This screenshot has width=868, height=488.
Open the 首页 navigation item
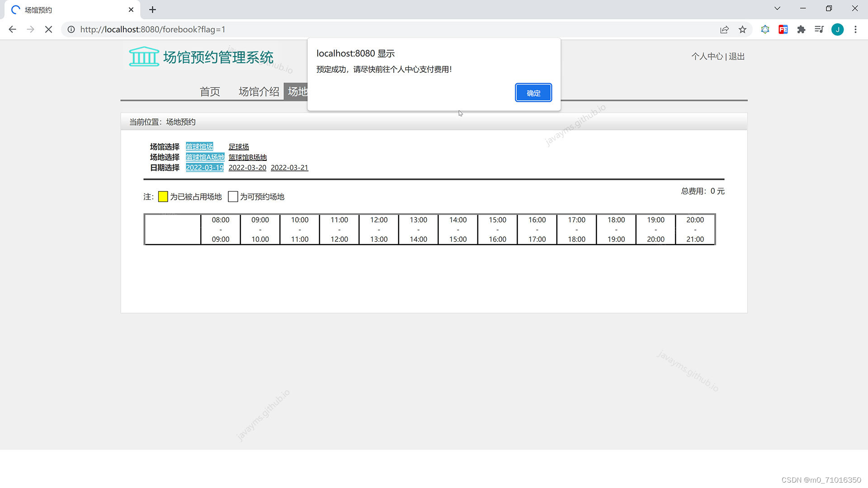pyautogui.click(x=210, y=91)
